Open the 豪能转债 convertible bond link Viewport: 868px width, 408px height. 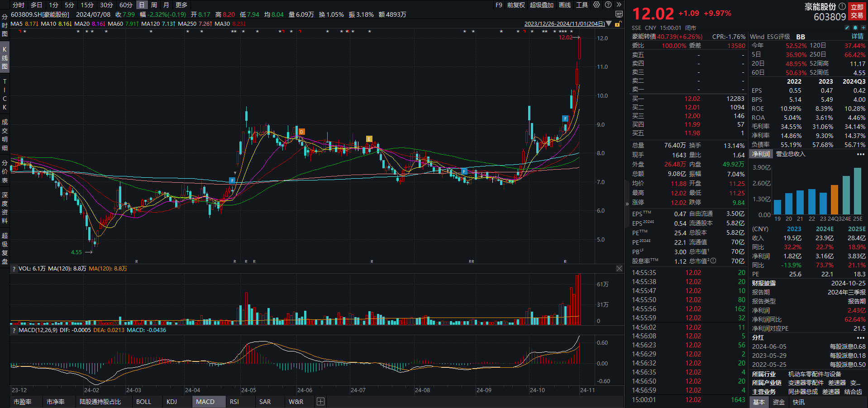tap(644, 37)
